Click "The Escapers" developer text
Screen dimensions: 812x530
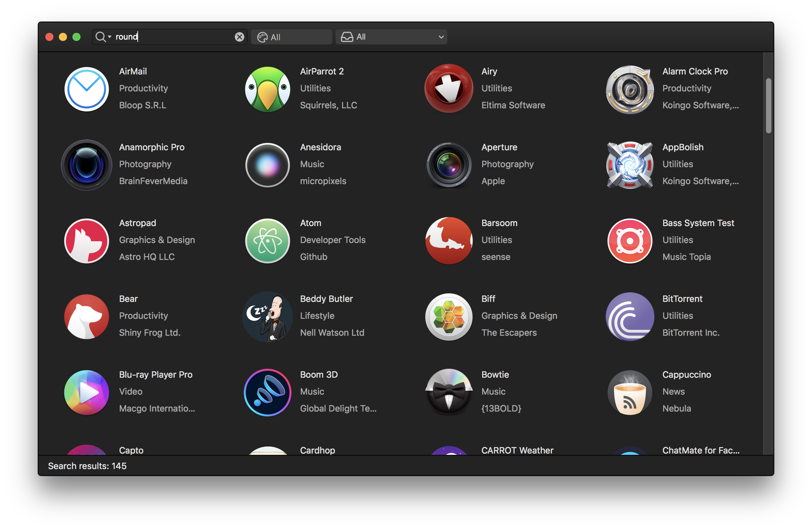509,332
